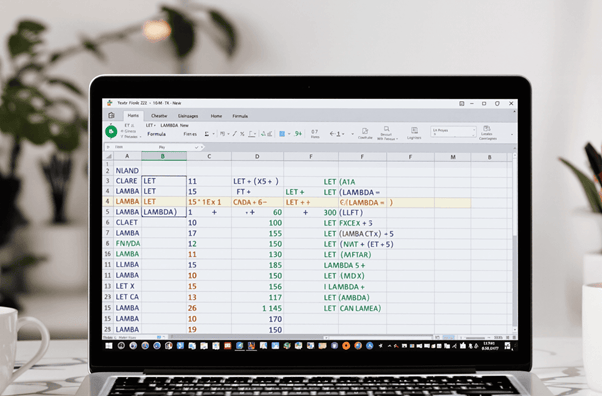Select the cell containing NIAND

[x=127, y=171]
